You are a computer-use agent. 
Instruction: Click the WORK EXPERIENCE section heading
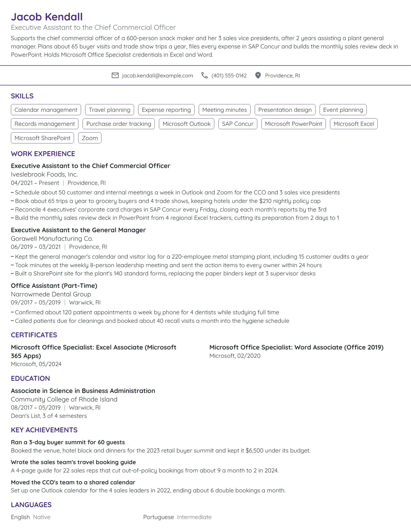pyautogui.click(x=43, y=154)
